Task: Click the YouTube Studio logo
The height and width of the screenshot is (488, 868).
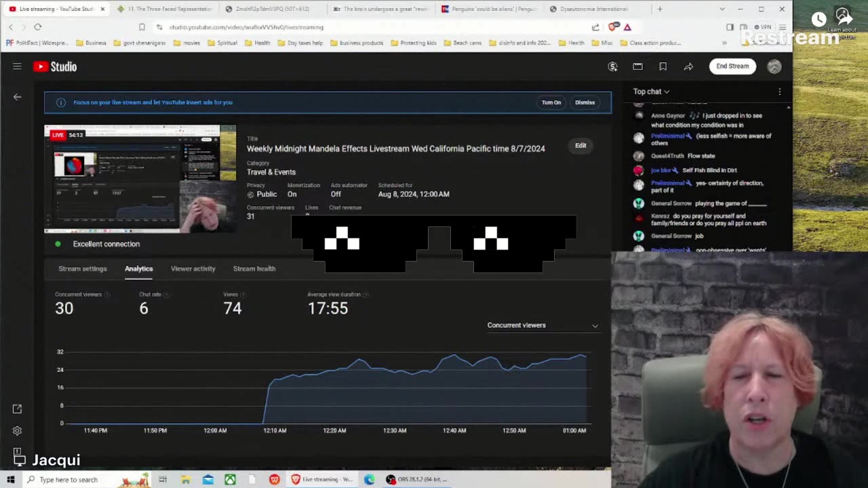Action: point(55,66)
